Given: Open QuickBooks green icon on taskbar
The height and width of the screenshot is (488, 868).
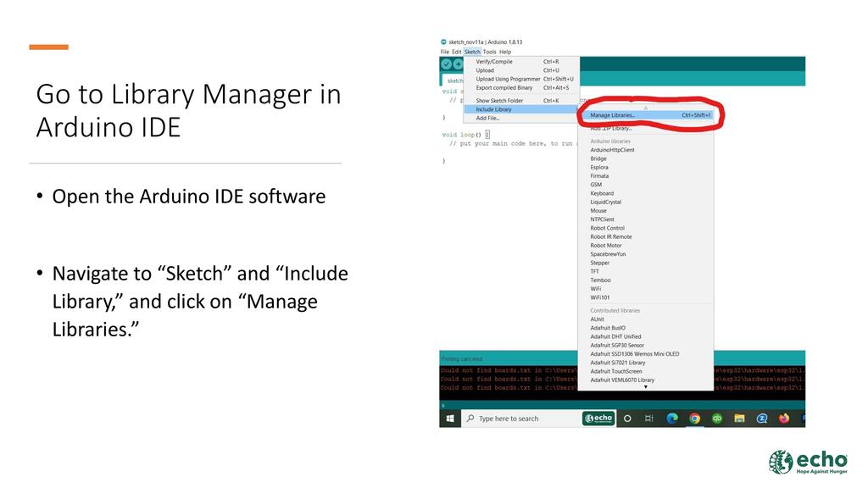Looking at the screenshot, I should click(x=717, y=419).
